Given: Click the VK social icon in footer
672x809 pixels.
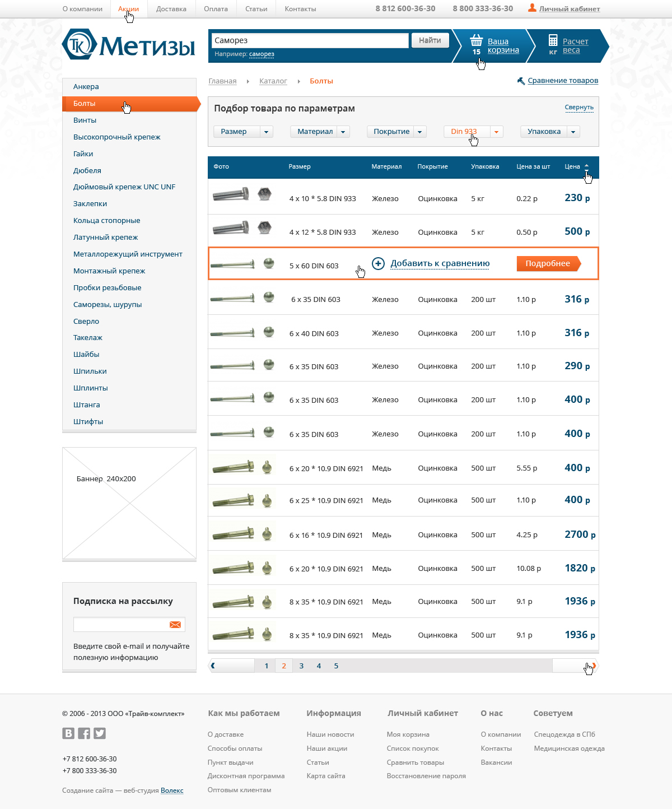Looking at the screenshot, I should pyautogui.click(x=68, y=733).
